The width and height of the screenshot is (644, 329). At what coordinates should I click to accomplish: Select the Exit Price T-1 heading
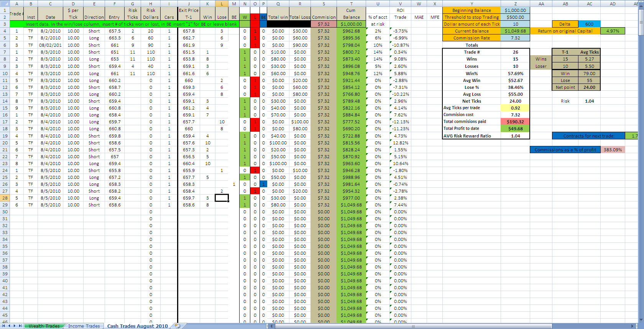pyautogui.click(x=189, y=14)
